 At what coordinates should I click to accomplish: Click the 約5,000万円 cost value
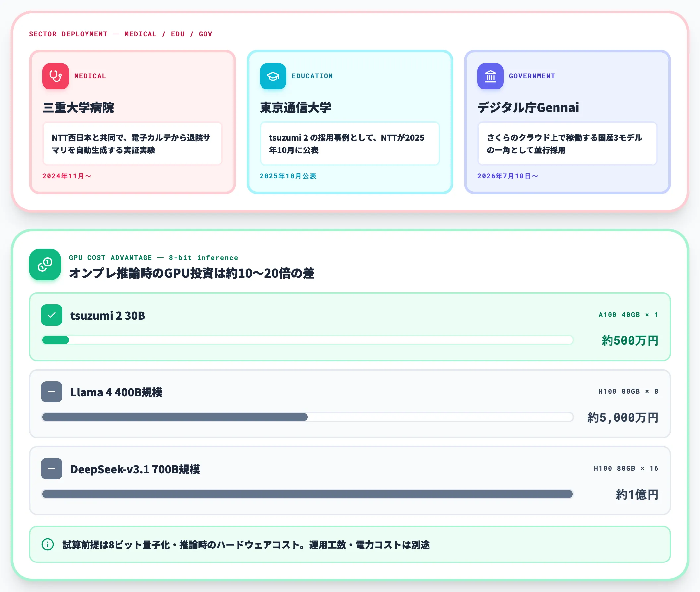[623, 418]
